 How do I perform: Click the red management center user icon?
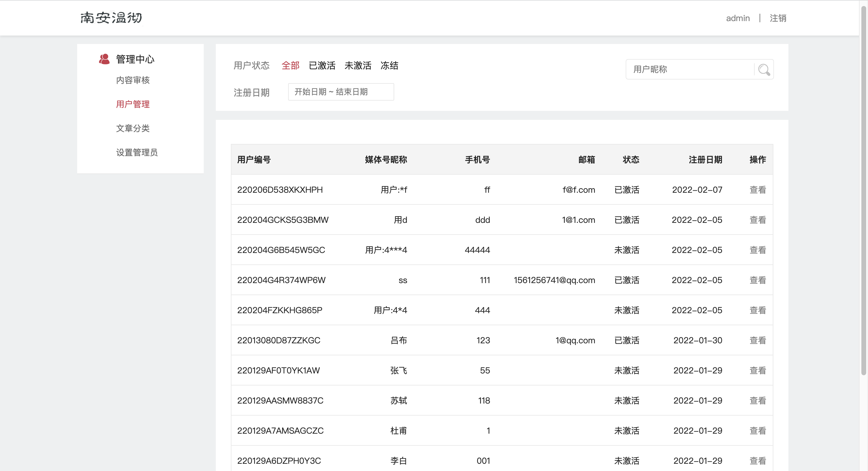click(x=104, y=59)
